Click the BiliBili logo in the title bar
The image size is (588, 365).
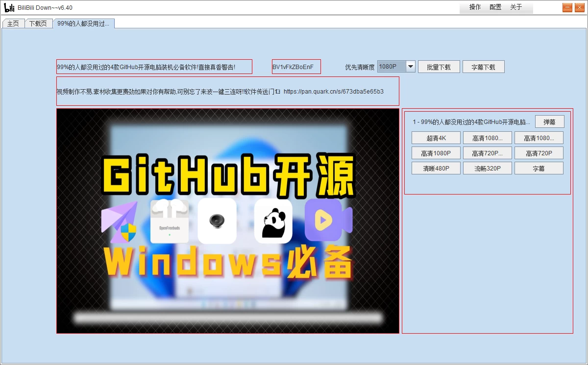(x=8, y=7)
